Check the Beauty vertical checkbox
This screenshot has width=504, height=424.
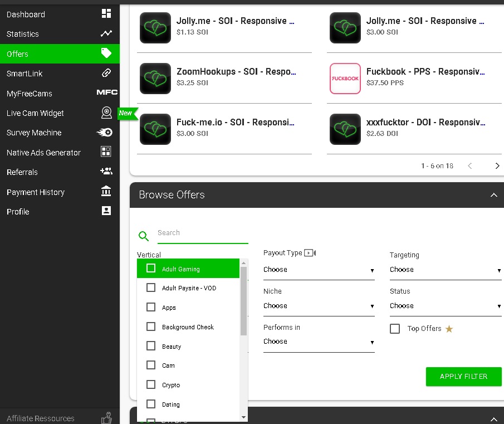151,346
